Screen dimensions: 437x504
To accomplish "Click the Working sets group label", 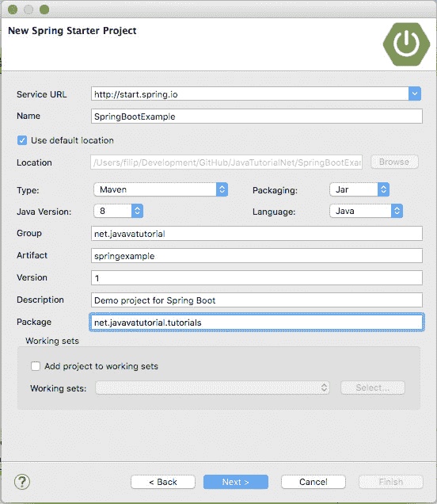I will tap(52, 341).
